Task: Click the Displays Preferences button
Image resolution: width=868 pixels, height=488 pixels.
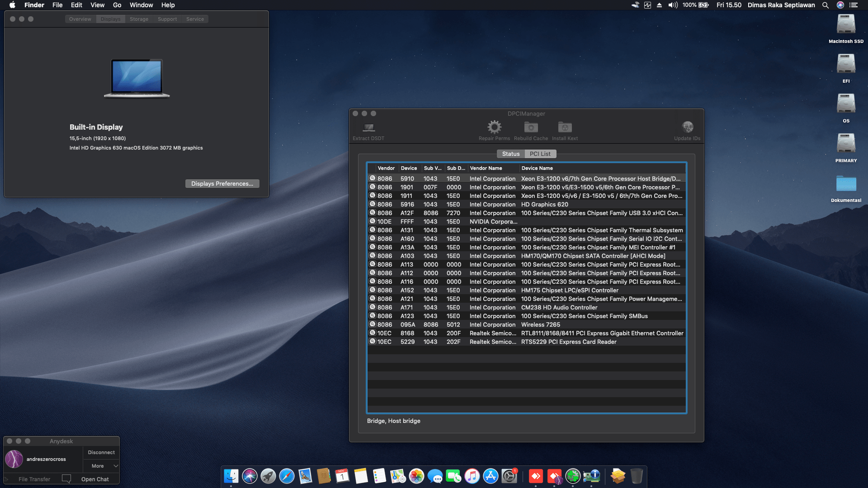Action: click(x=222, y=183)
